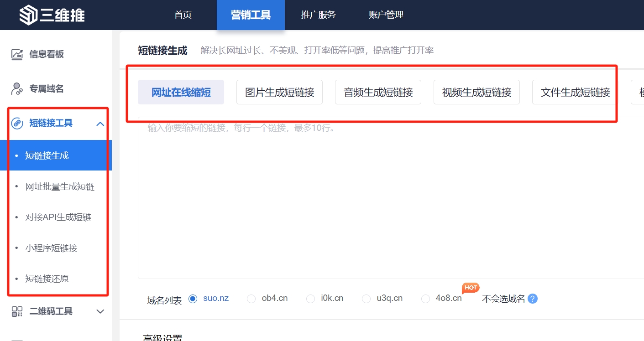This screenshot has height=341, width=644.
Task: Click the 信息看板 chart icon
Action: click(x=17, y=54)
